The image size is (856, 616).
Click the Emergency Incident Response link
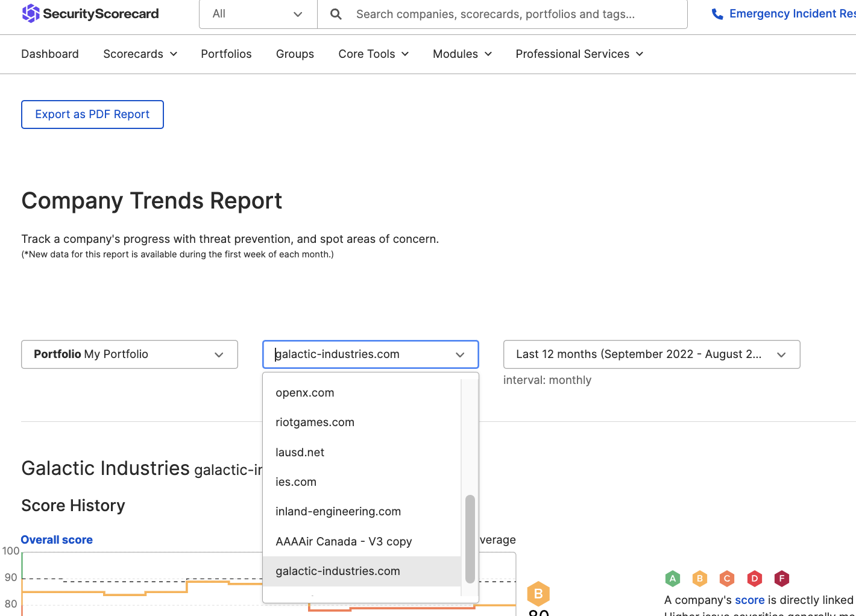click(792, 14)
